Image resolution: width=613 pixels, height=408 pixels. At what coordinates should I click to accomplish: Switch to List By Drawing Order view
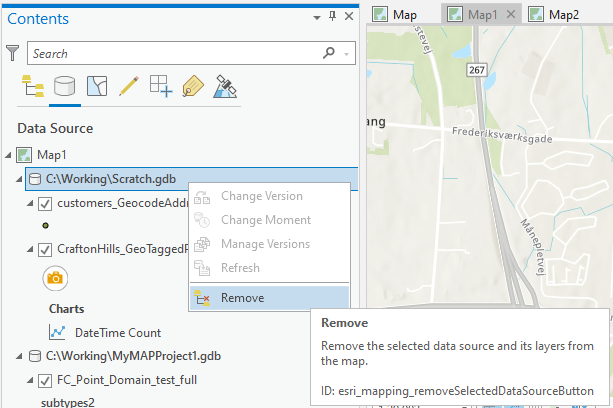[32, 86]
